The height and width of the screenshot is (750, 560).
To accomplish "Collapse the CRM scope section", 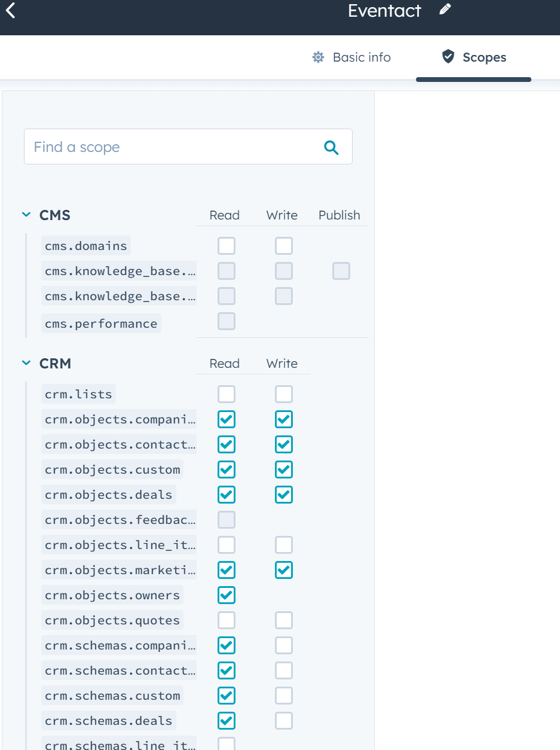I will [x=26, y=363].
